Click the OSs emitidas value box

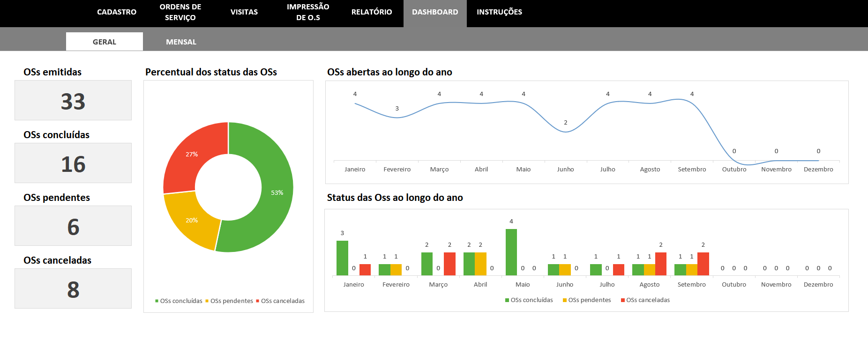pyautogui.click(x=73, y=101)
